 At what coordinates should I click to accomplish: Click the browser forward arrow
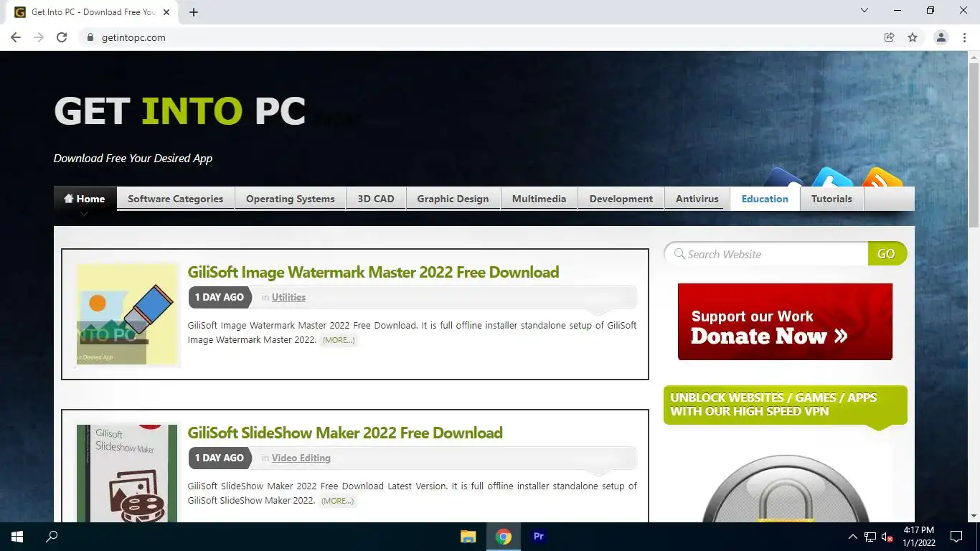39,37
